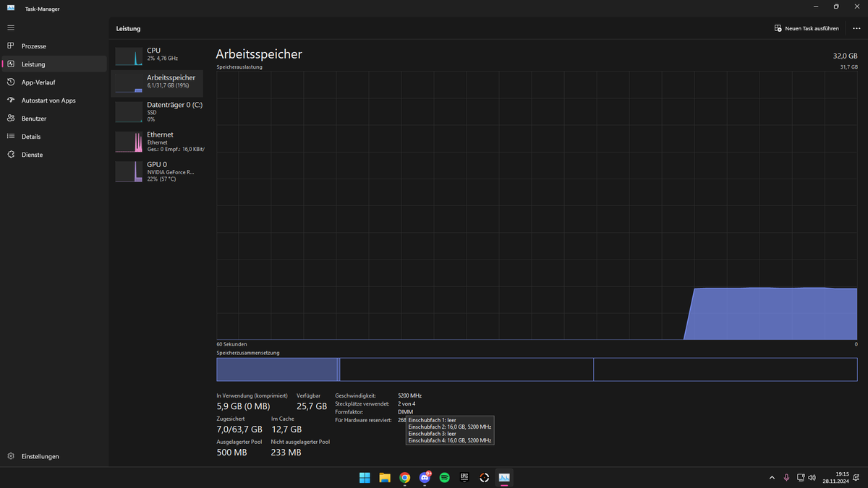
Task: Open Windows Start menu from taskbar
Action: point(365,477)
